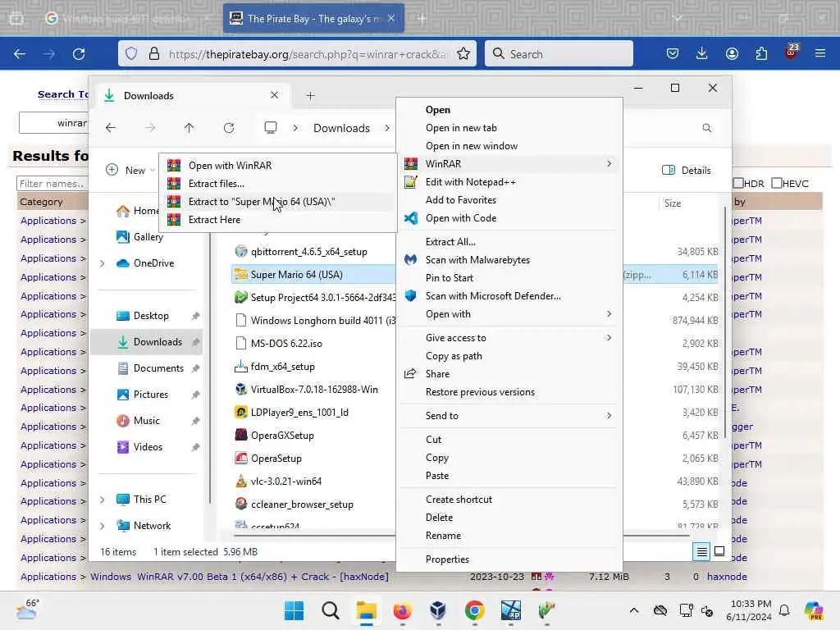This screenshot has height=630, width=840.
Task: Open haxnode uploader link
Action: pyautogui.click(x=727, y=577)
